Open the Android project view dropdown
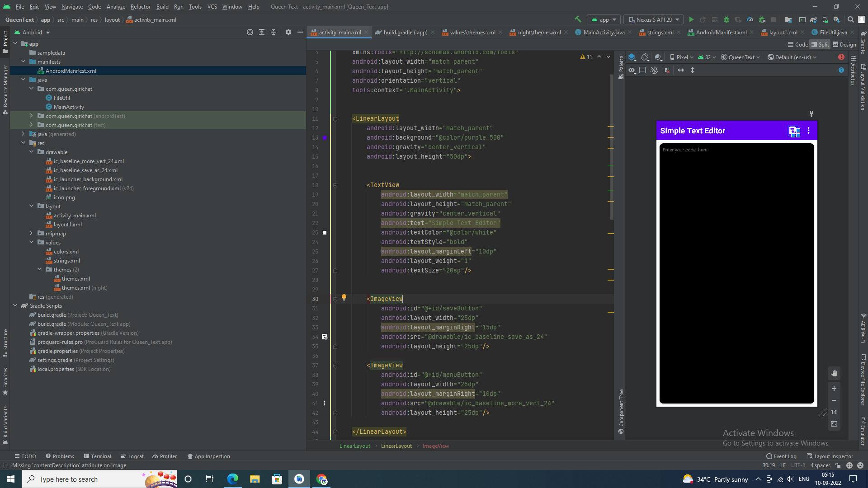 [33, 33]
